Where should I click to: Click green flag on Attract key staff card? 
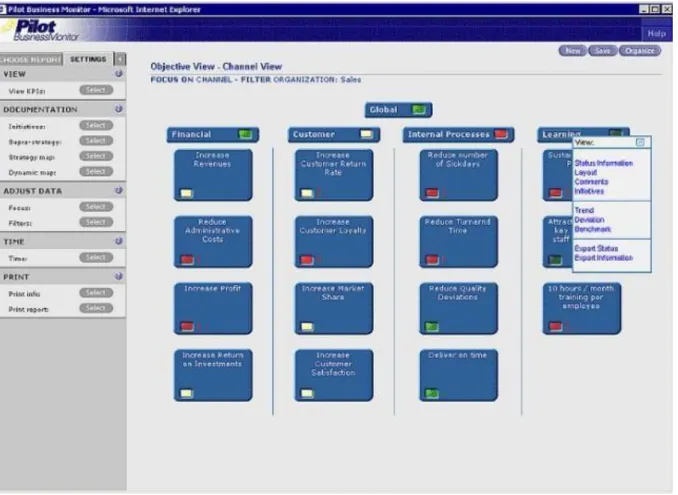coord(555,259)
